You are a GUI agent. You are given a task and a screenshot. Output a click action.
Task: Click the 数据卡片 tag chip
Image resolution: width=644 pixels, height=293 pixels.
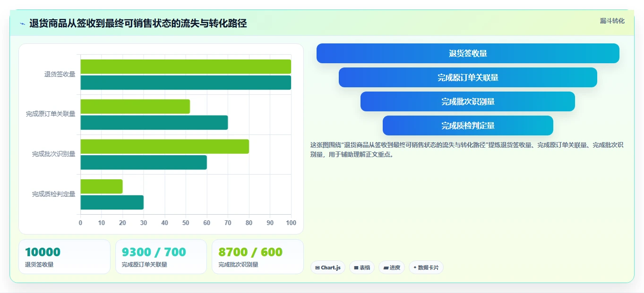(426, 268)
